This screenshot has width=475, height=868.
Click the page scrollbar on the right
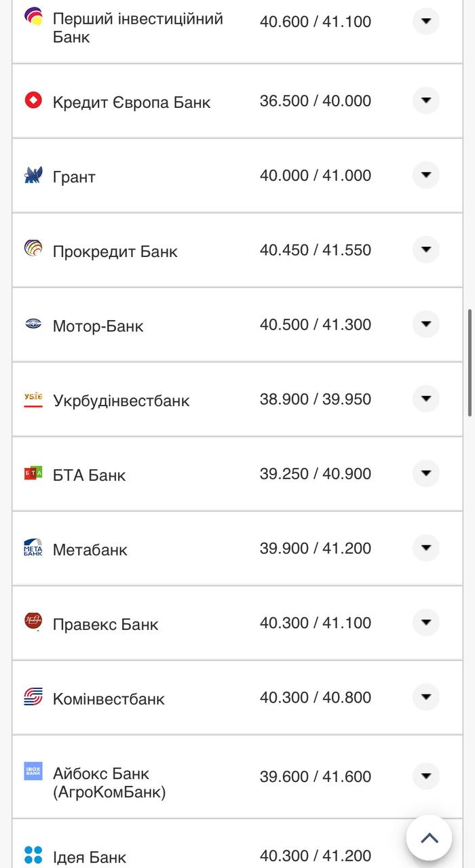(470, 363)
